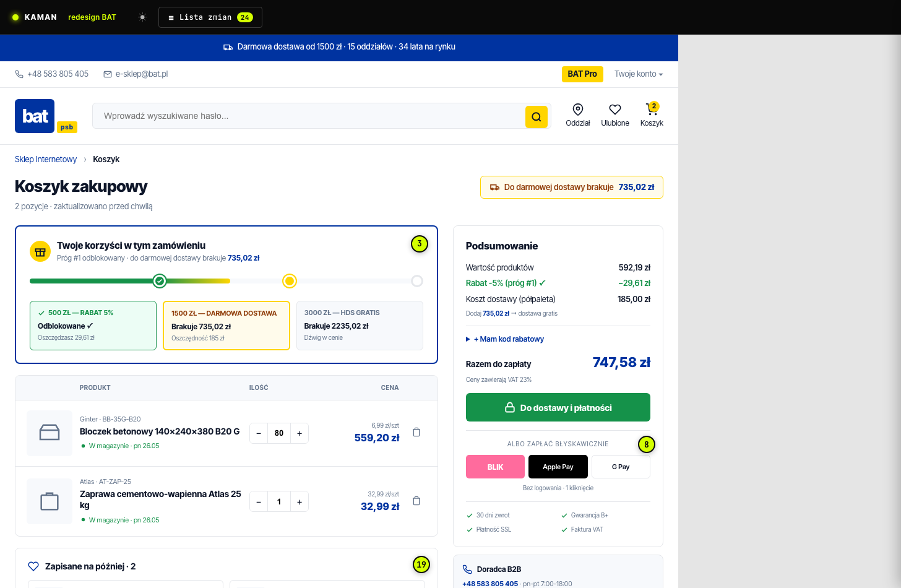Click the yellow 1500 zł progress milestone
Screen dimensions: 901x588
click(x=290, y=281)
